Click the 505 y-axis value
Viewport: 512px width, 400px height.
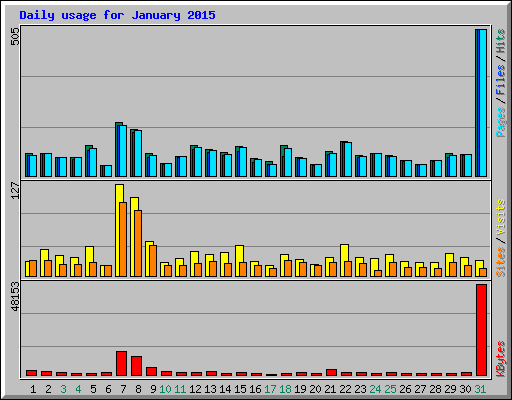[x=15, y=36]
